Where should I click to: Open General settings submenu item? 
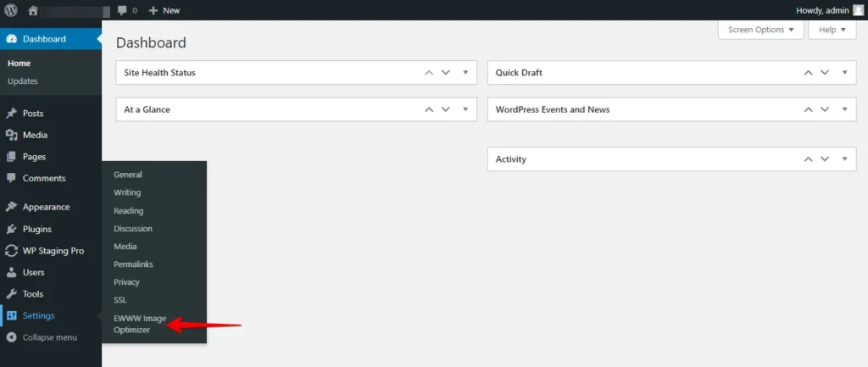[128, 175]
